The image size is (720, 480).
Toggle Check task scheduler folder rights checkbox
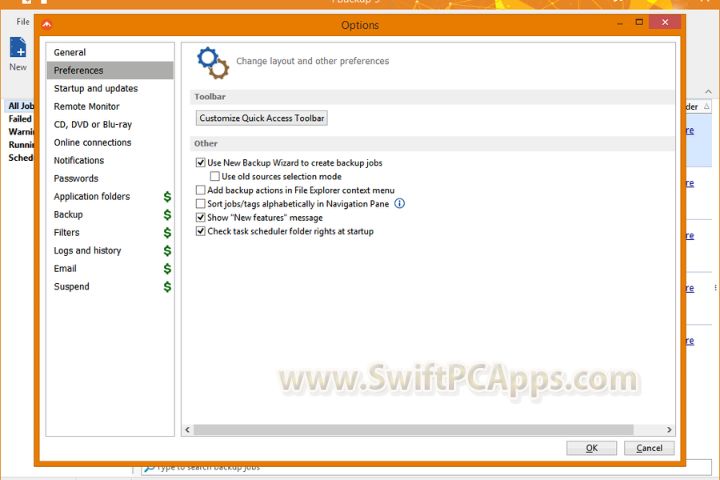click(x=201, y=231)
